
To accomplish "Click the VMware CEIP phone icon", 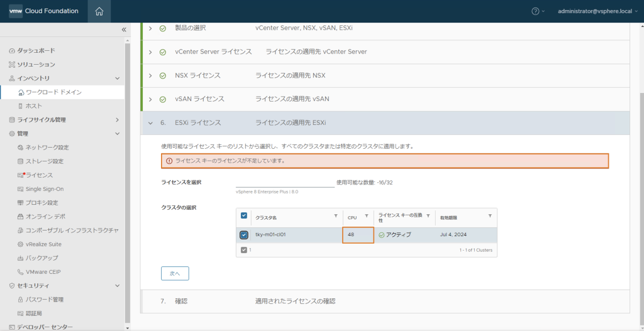I will (21, 272).
